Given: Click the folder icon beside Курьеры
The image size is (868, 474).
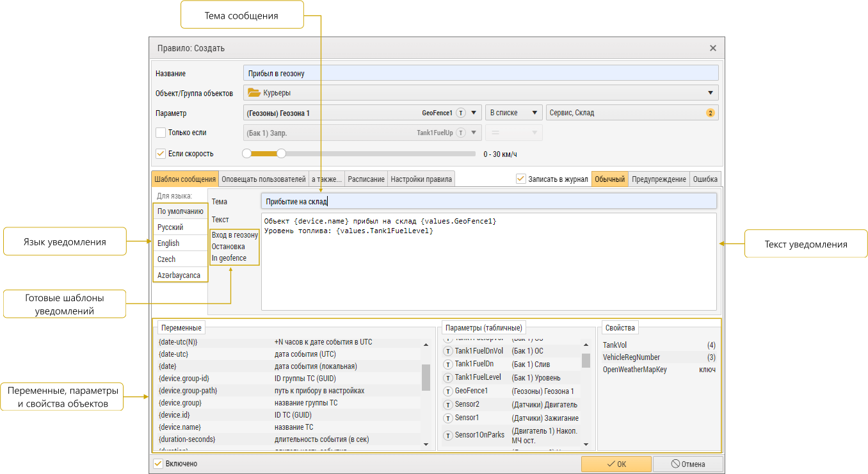Looking at the screenshot, I should click(253, 93).
